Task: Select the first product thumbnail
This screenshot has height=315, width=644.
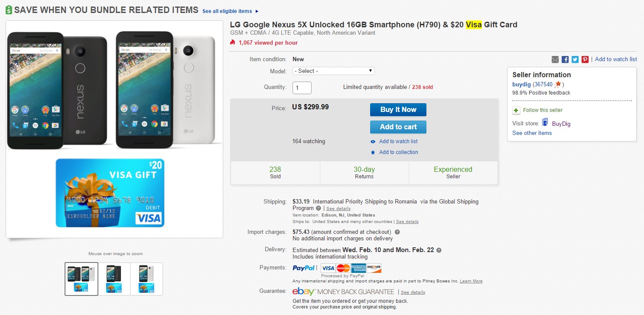Action: point(81,279)
